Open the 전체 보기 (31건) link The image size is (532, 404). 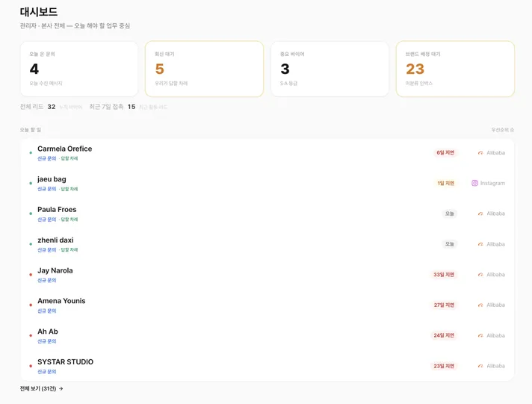point(41,389)
